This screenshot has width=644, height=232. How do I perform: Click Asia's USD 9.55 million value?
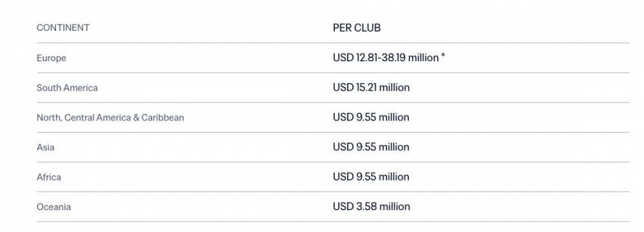click(371, 147)
